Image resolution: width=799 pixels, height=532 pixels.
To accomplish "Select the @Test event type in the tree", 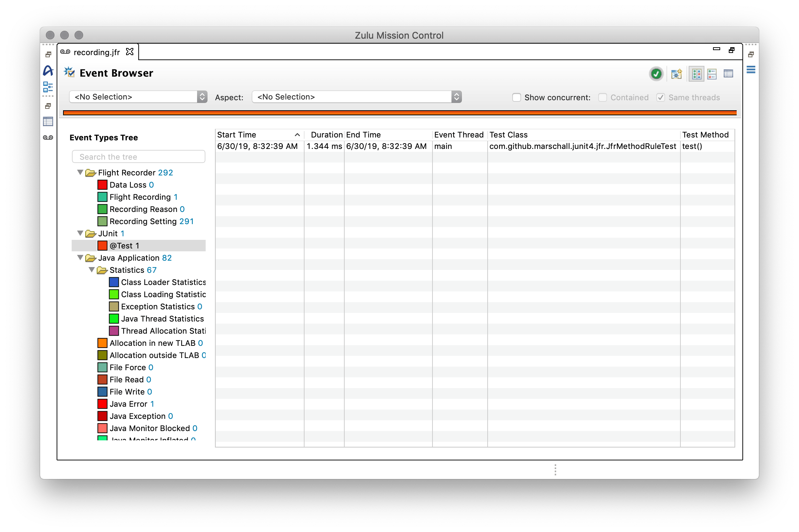I will [124, 246].
